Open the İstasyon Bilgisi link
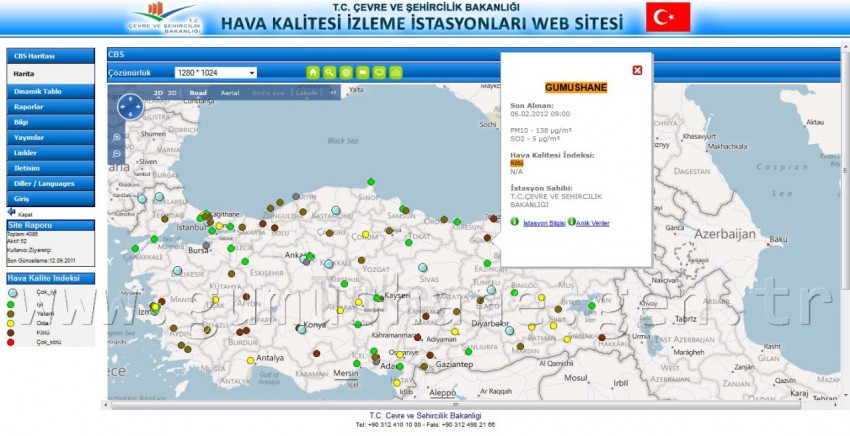 tap(544, 223)
